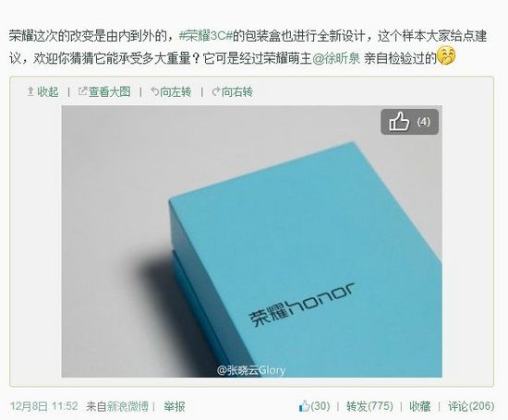
Task: Collapse the image via 收起
Action: [48, 92]
